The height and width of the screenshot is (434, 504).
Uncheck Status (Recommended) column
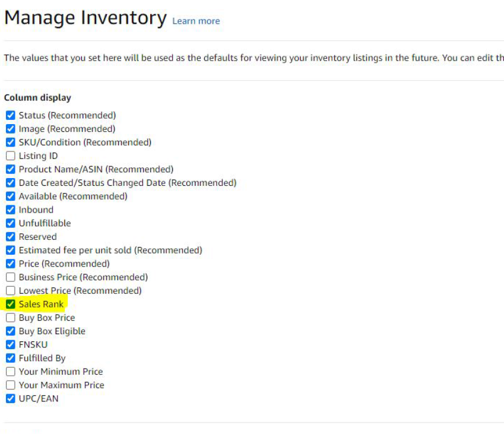pyautogui.click(x=10, y=115)
